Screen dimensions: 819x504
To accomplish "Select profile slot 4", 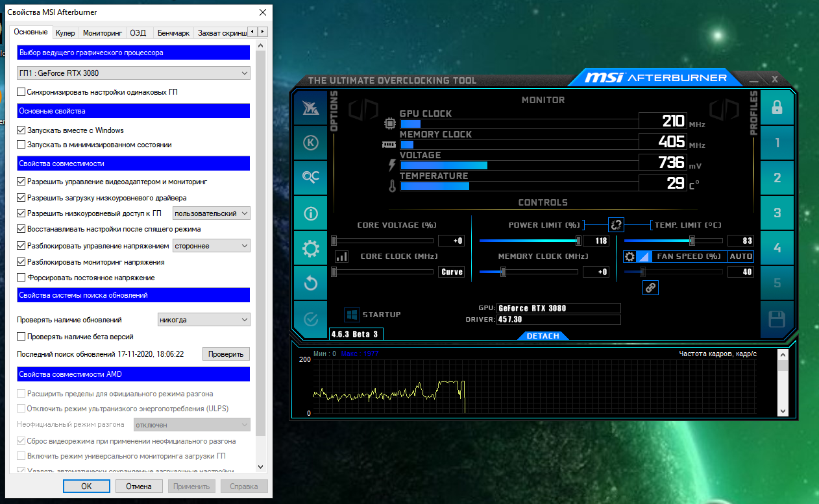I will (x=777, y=248).
